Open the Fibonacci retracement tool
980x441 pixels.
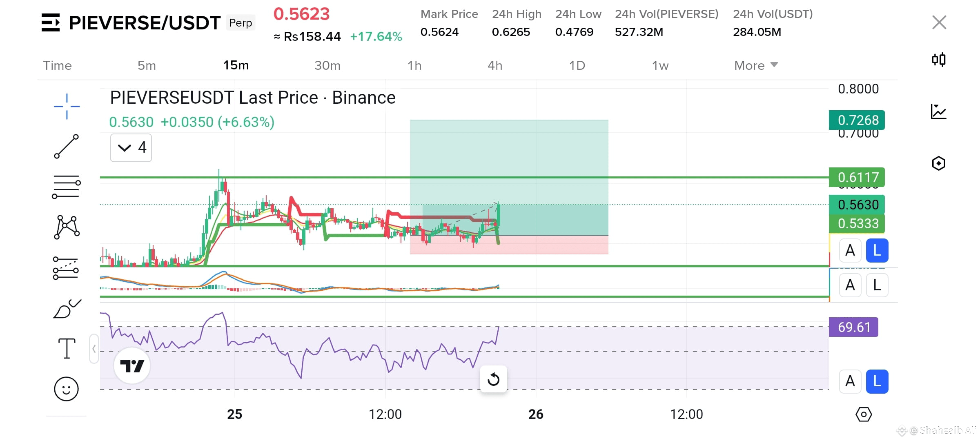(66, 187)
